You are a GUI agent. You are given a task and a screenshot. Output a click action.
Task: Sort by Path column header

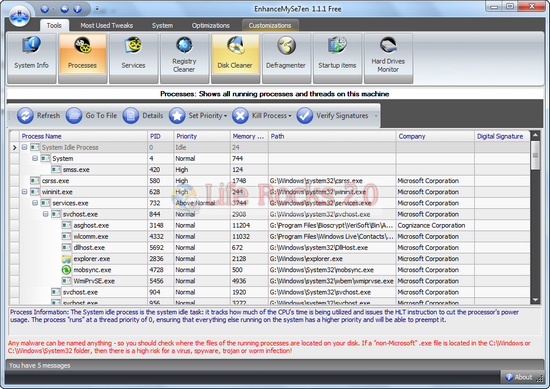tap(332, 136)
